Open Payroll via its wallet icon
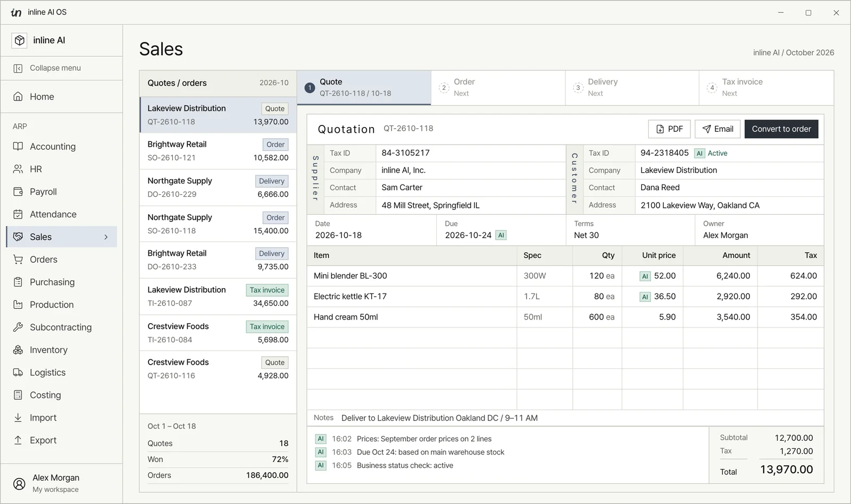 (18, 191)
